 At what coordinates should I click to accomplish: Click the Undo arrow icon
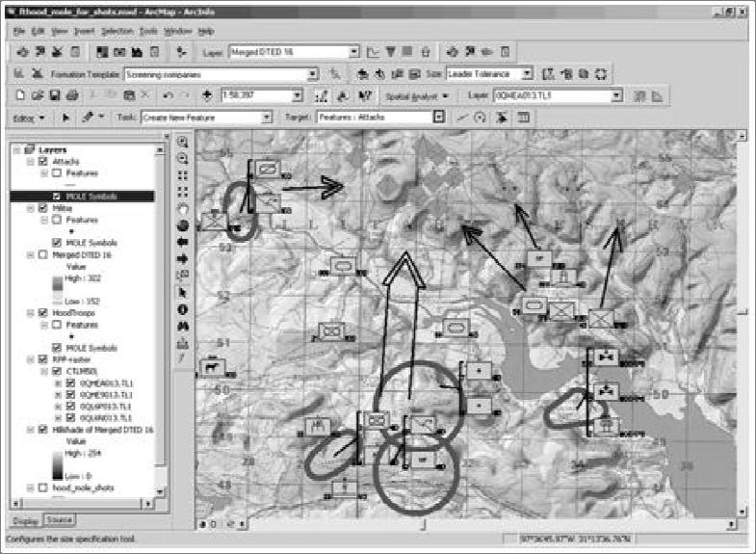(168, 95)
